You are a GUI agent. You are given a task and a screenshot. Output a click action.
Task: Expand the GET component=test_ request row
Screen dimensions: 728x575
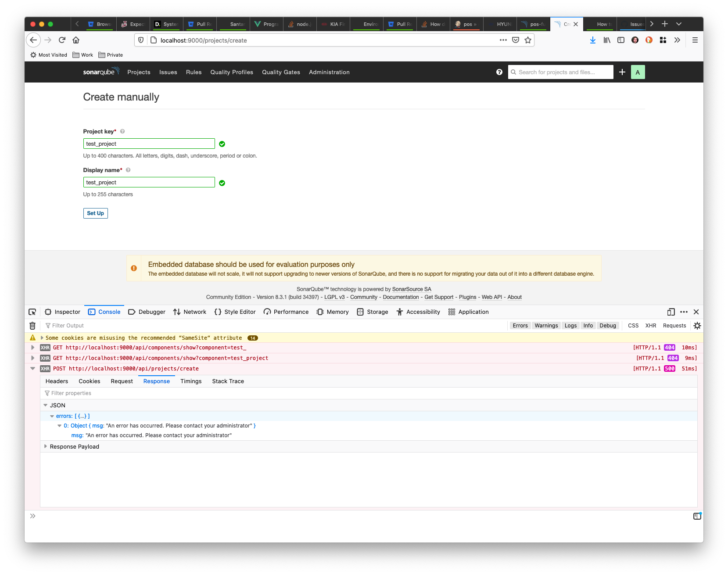[33, 348]
